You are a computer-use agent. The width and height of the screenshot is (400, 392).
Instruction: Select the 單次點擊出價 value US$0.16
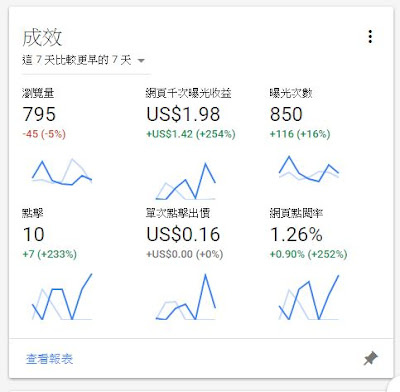pyautogui.click(x=183, y=234)
